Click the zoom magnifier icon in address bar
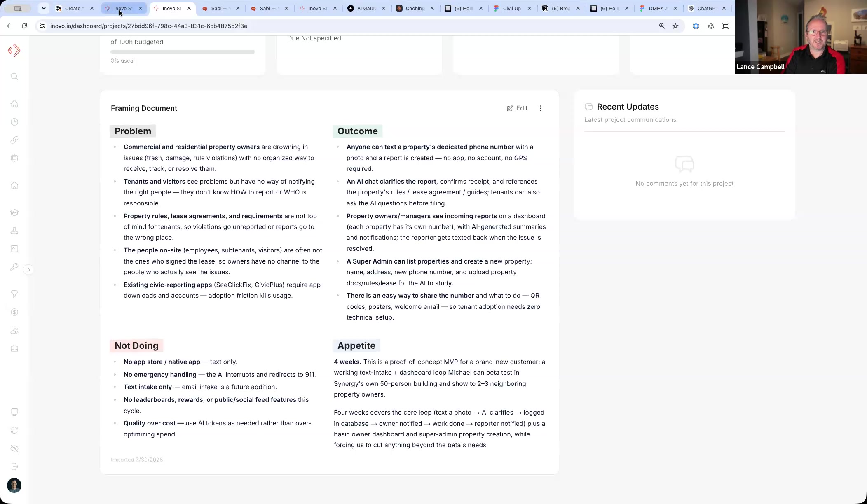Image resolution: width=867 pixels, height=504 pixels. 662,26
